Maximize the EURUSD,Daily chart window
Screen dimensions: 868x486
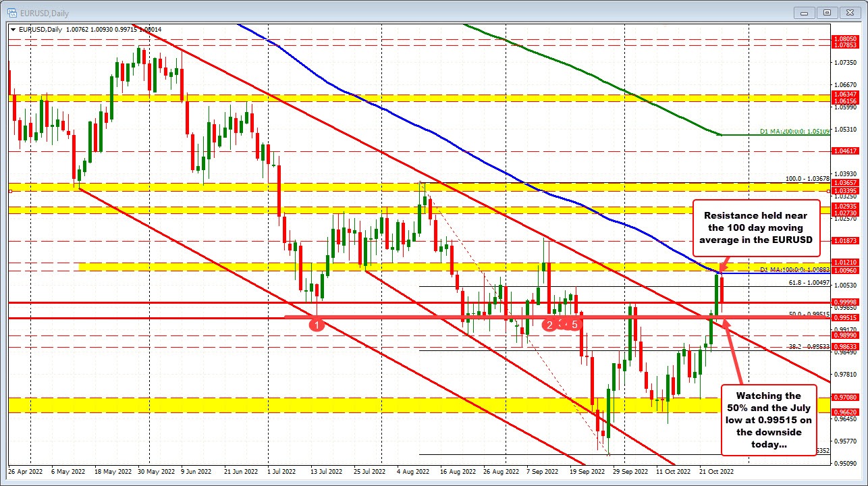[x=827, y=12]
